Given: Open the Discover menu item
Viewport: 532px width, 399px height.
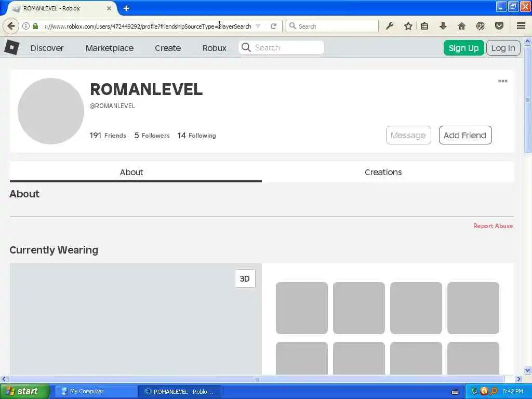Looking at the screenshot, I should (47, 48).
